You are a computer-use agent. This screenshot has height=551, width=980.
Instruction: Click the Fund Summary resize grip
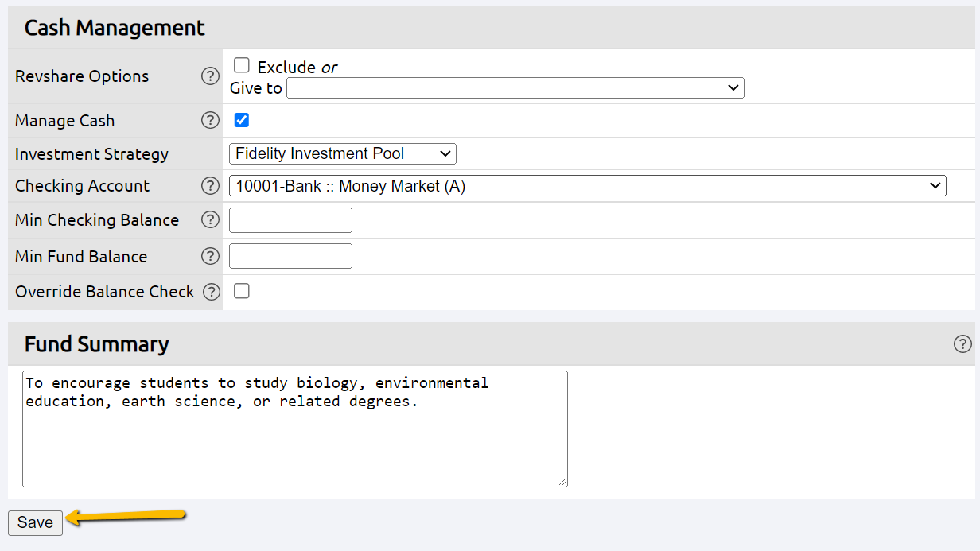563,481
